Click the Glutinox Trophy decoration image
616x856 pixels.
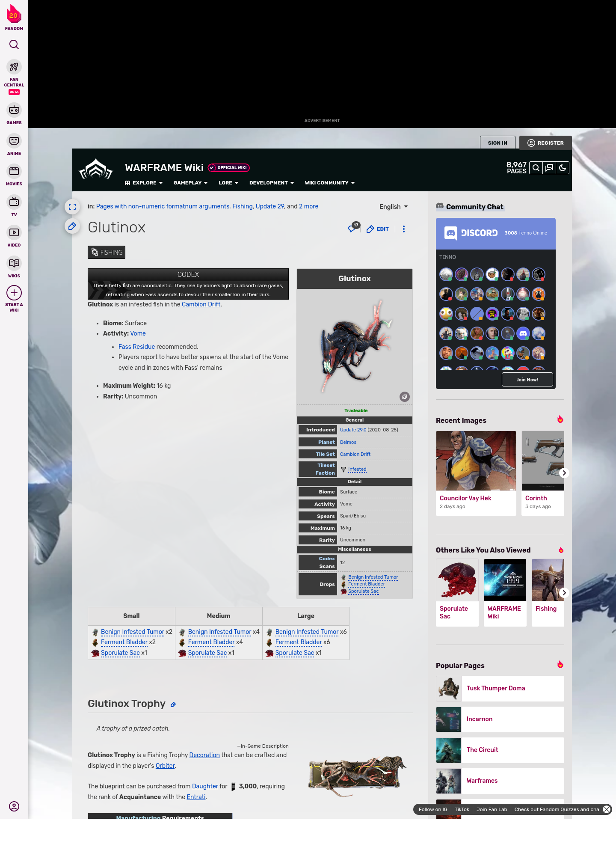click(358, 776)
